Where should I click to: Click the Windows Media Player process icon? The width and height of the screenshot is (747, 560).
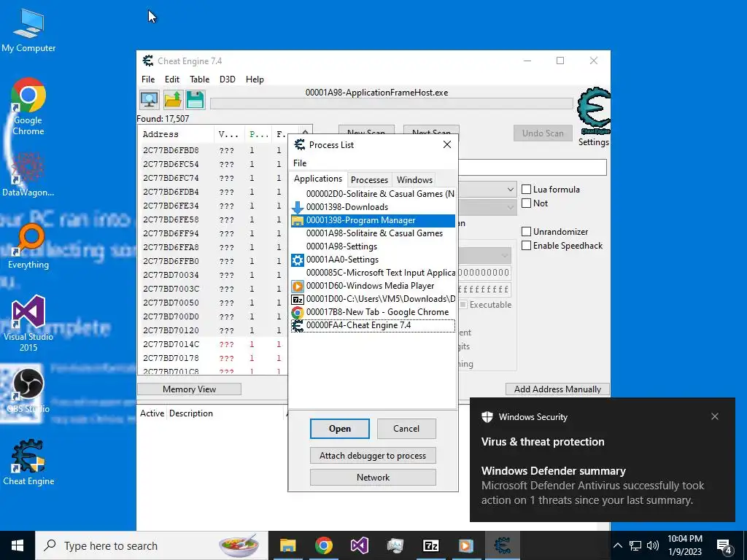point(298,286)
